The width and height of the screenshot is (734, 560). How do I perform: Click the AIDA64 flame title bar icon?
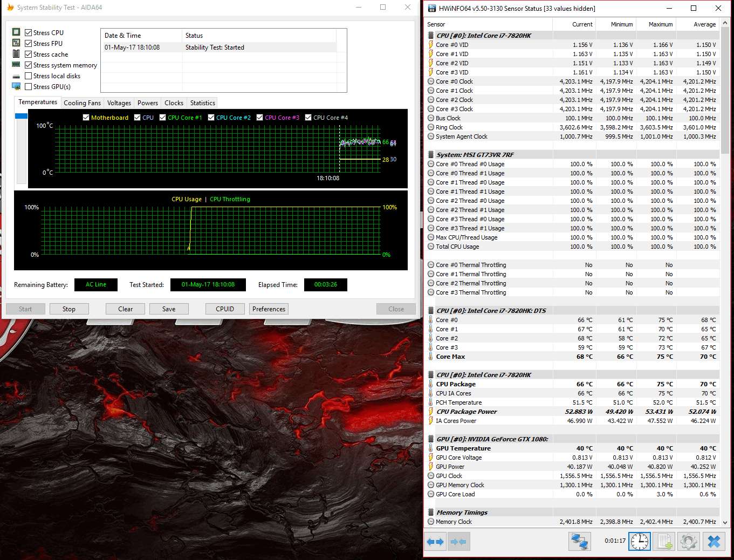point(10,8)
